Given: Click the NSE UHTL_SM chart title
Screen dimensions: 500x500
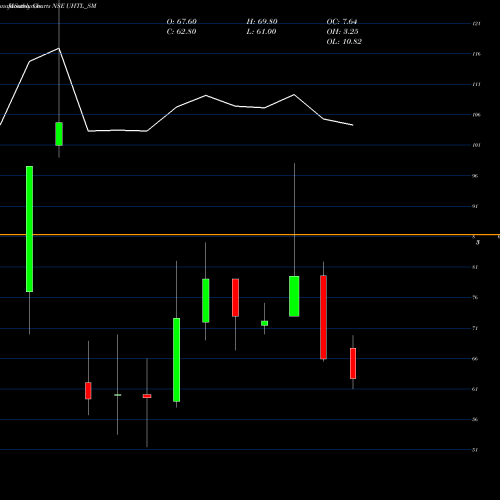Looking at the screenshot, I should click(x=74, y=6).
